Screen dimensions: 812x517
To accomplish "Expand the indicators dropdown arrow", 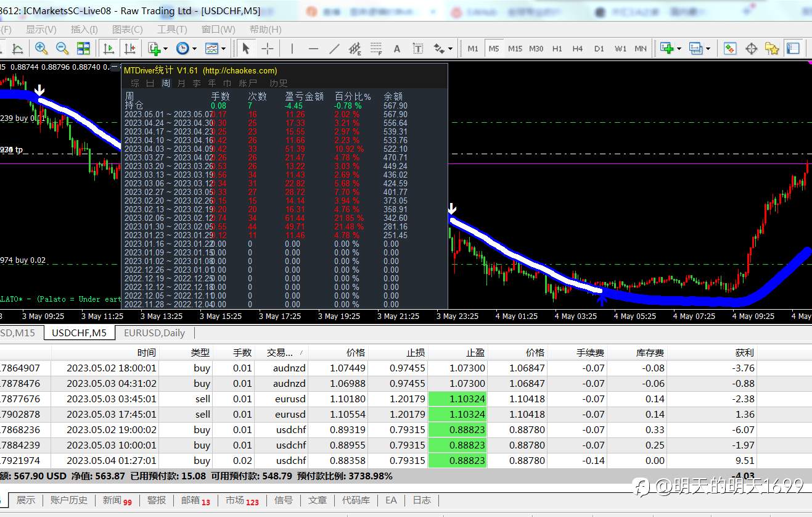I will (166, 49).
